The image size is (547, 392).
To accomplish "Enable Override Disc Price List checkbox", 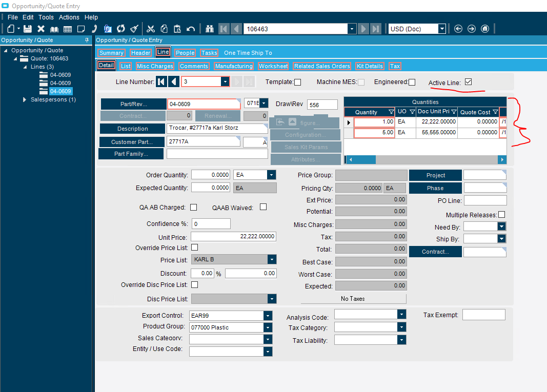I will 195,285.
